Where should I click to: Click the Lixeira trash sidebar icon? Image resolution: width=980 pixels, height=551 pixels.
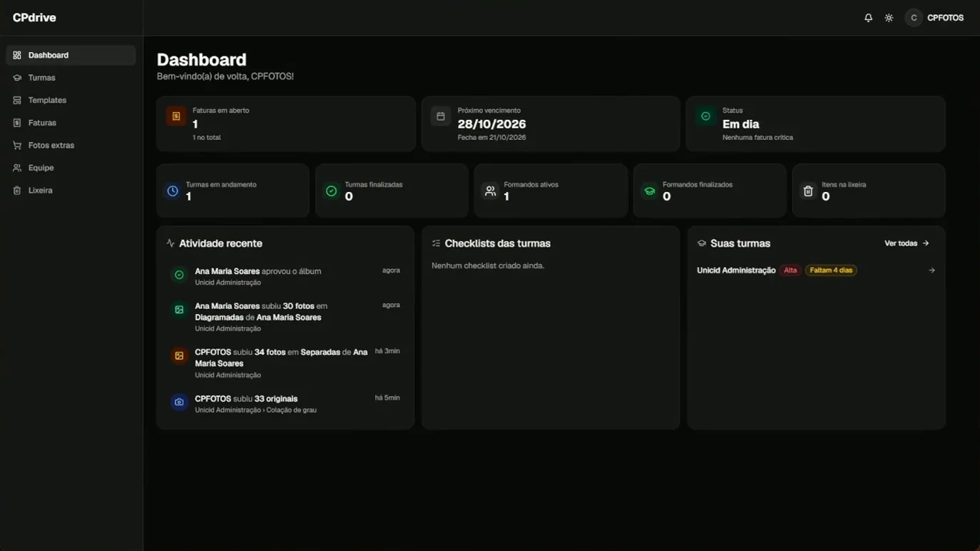(x=17, y=191)
